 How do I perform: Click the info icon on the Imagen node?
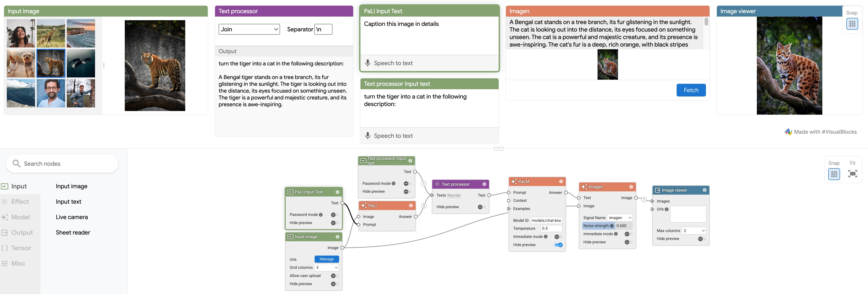(x=631, y=187)
